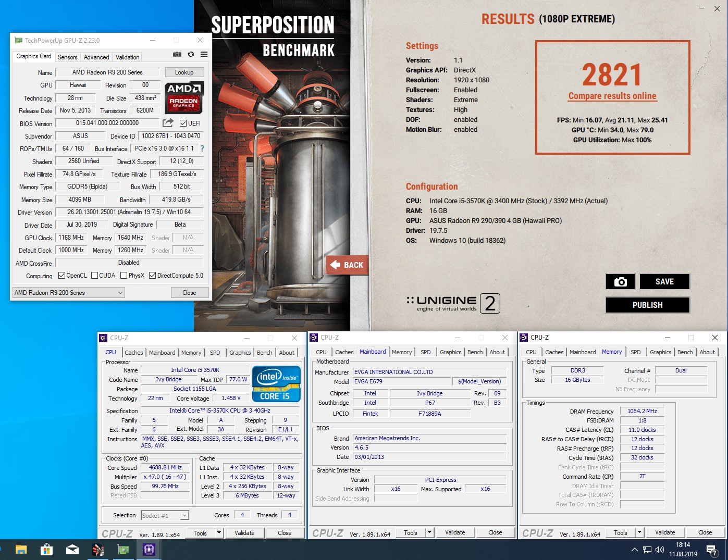728x560 pixels.
Task: Click Close button in GPU-Z window
Action: point(189,293)
